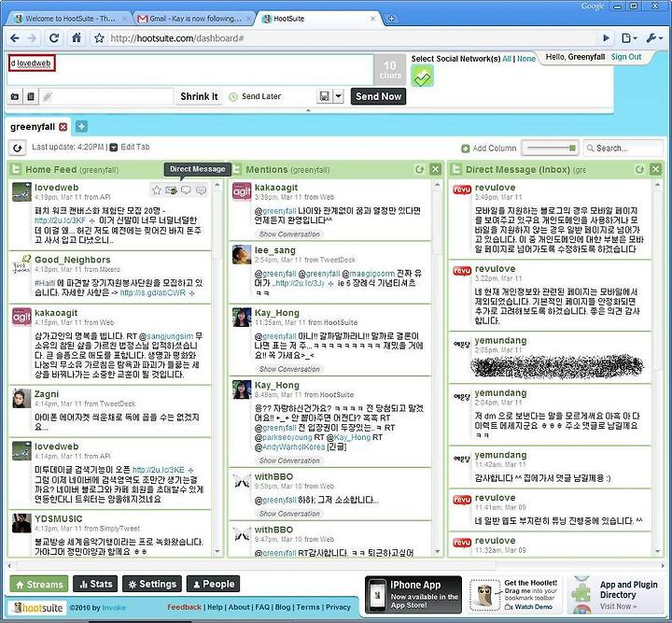Screen dimensions: 672x623
Task: Close the greenyfall tab with red X
Action: (x=63, y=127)
